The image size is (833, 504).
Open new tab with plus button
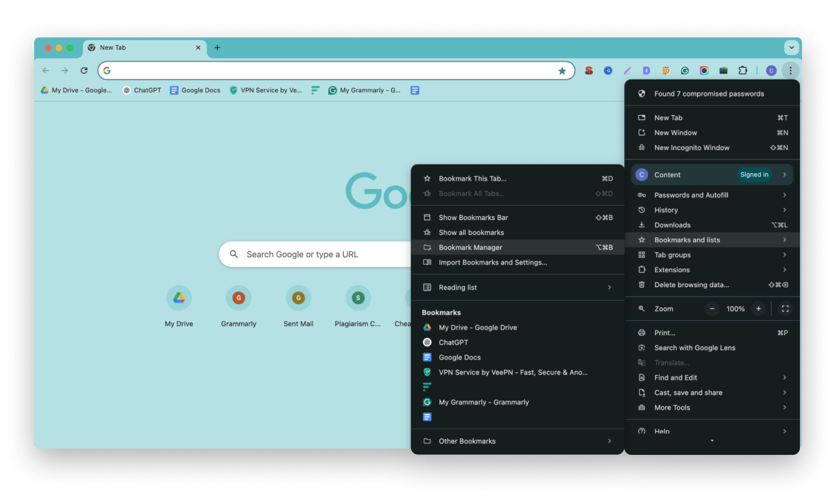point(217,48)
